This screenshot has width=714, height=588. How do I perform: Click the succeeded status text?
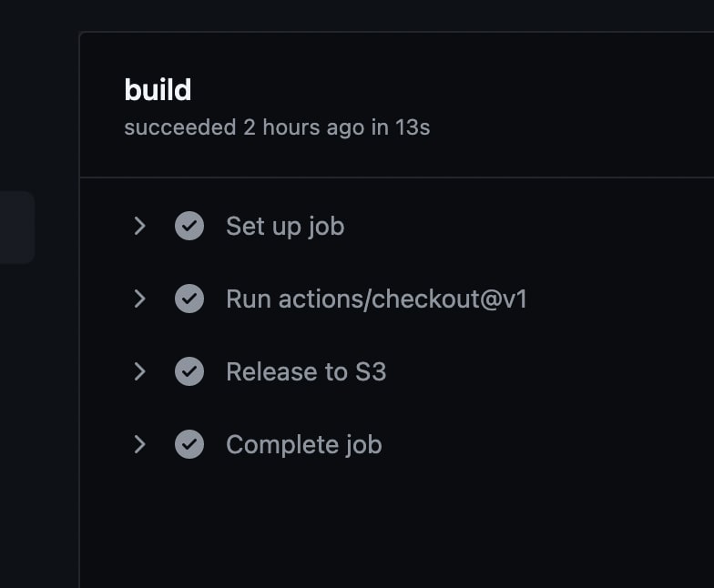tap(180, 127)
